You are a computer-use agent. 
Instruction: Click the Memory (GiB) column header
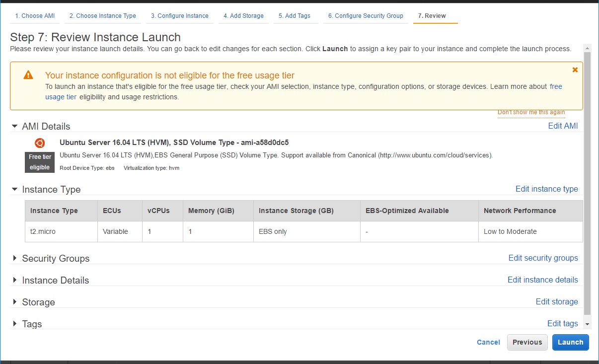coord(218,211)
